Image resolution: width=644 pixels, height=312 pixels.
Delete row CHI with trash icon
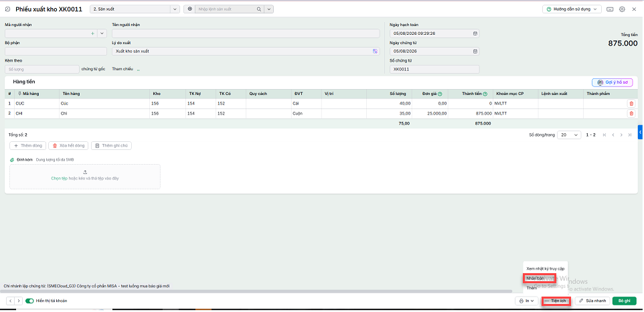pos(631,114)
